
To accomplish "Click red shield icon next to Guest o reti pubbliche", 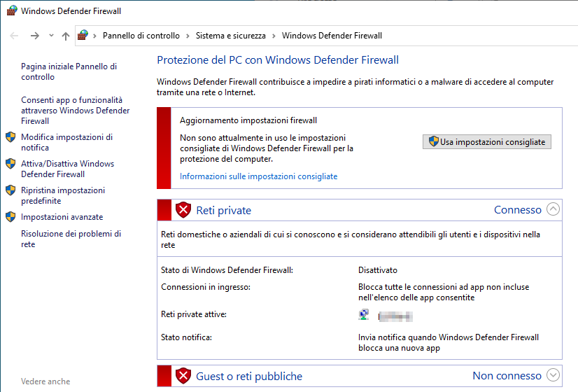I will 183,376.
